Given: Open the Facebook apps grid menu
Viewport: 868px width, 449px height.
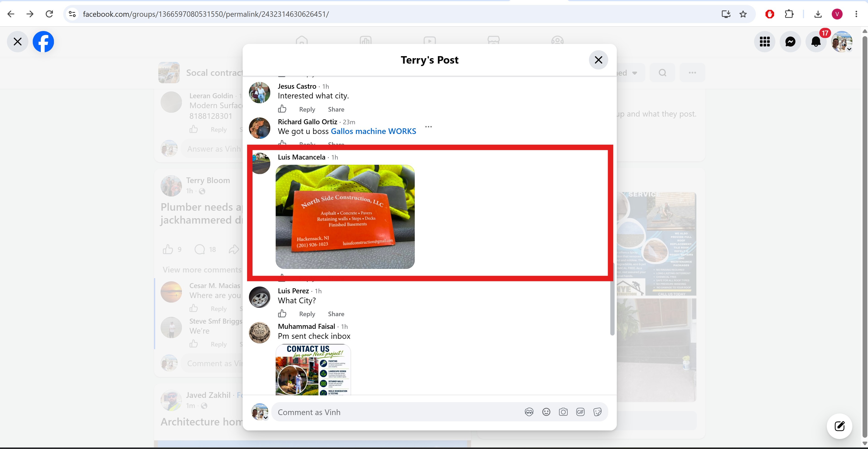Looking at the screenshot, I should [764, 41].
